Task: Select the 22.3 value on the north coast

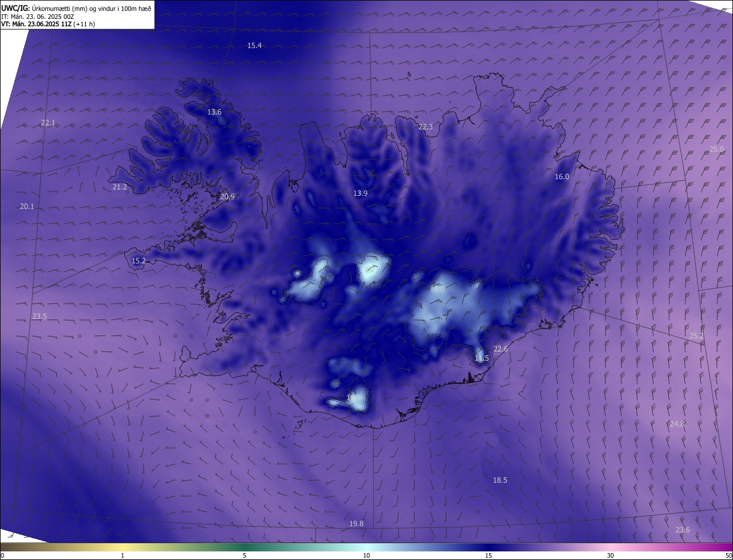Action: pyautogui.click(x=425, y=127)
